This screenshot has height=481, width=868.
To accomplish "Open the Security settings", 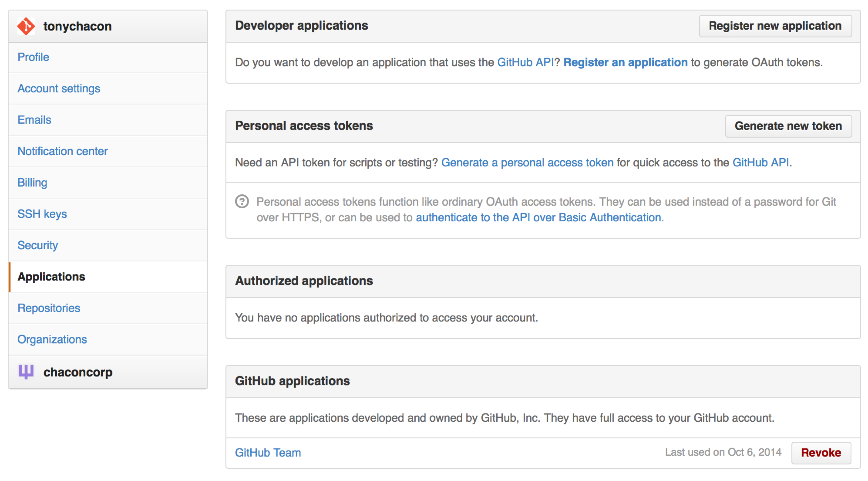I will 38,245.
